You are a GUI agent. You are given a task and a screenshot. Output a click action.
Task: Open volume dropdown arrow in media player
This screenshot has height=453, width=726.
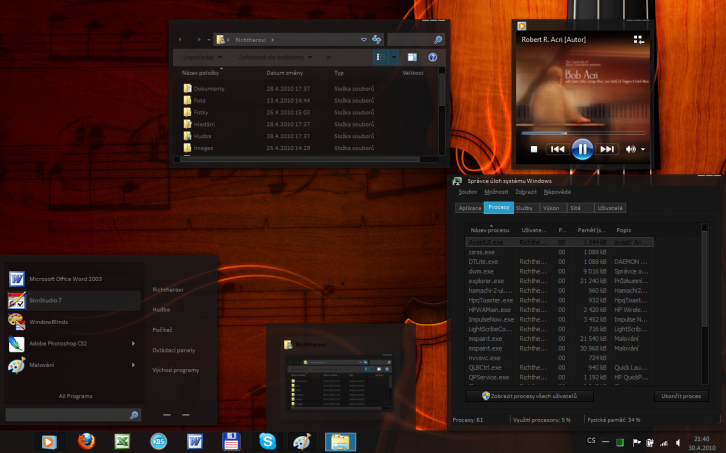pos(643,149)
